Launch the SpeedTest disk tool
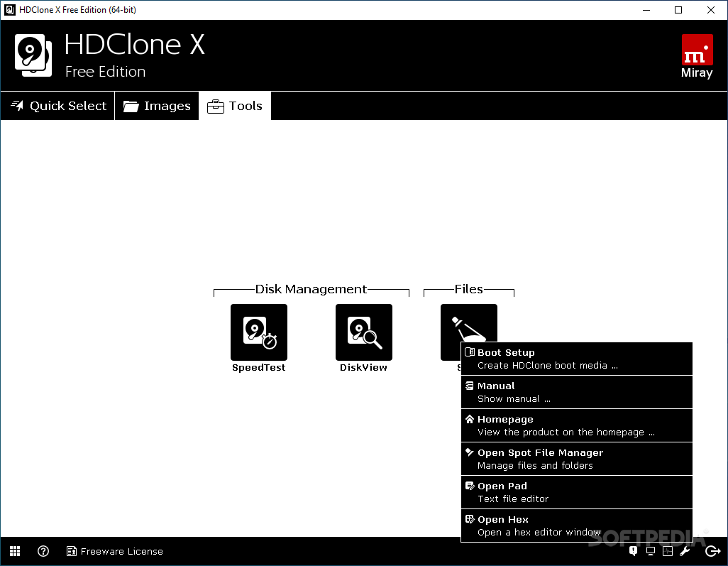The image size is (728, 566). [x=258, y=332]
